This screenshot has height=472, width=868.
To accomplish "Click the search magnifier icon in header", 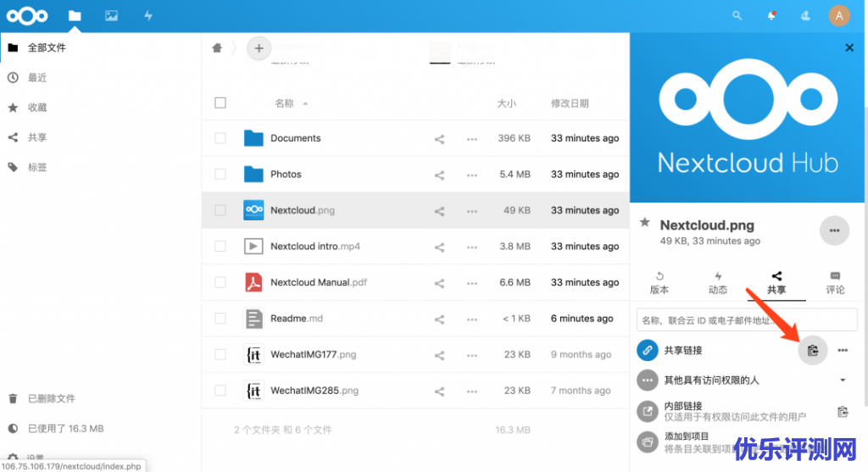I will point(737,15).
